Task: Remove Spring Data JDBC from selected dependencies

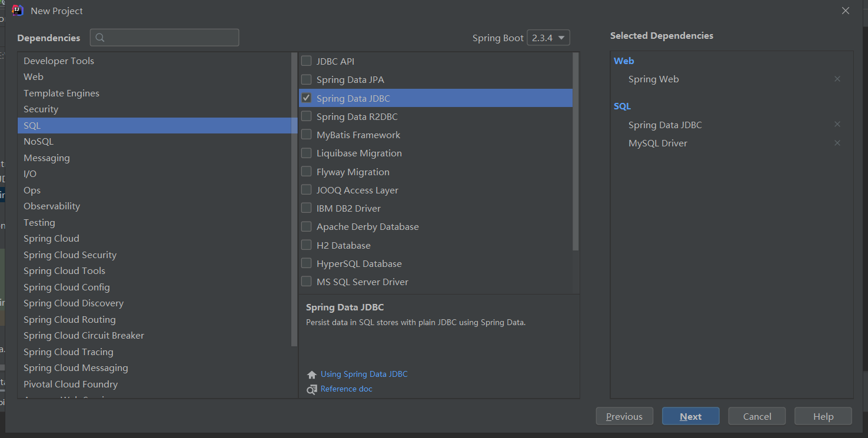Action: [837, 124]
